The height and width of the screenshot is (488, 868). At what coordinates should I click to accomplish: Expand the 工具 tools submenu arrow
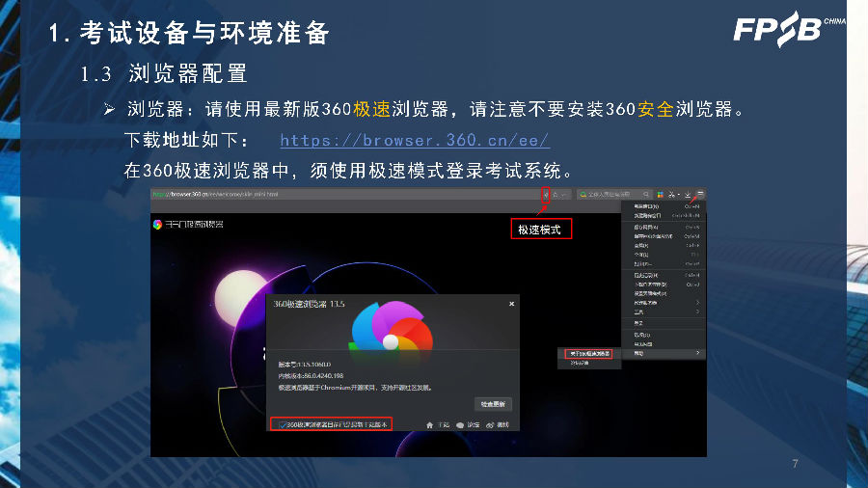coord(697,312)
